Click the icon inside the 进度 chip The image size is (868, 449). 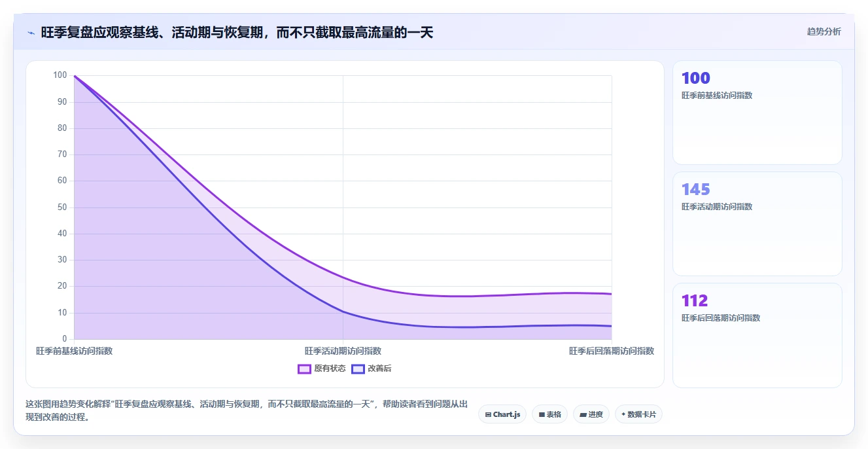[583, 415]
